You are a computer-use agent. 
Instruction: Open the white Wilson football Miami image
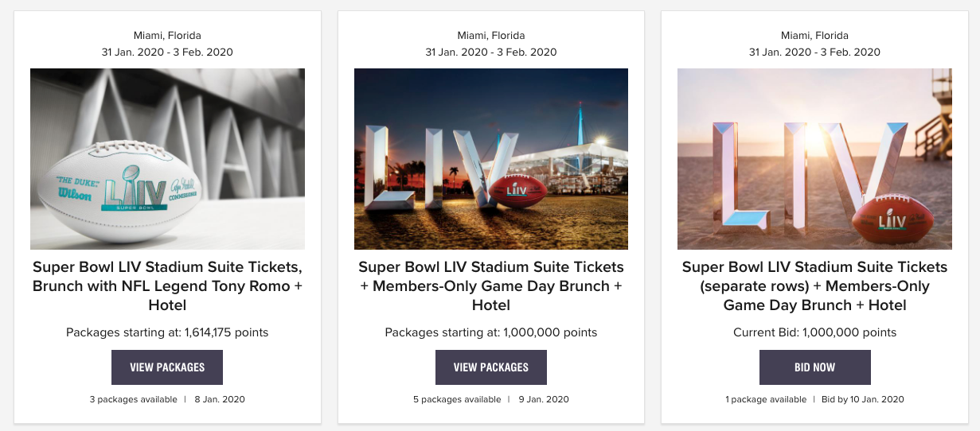pyautogui.click(x=167, y=159)
